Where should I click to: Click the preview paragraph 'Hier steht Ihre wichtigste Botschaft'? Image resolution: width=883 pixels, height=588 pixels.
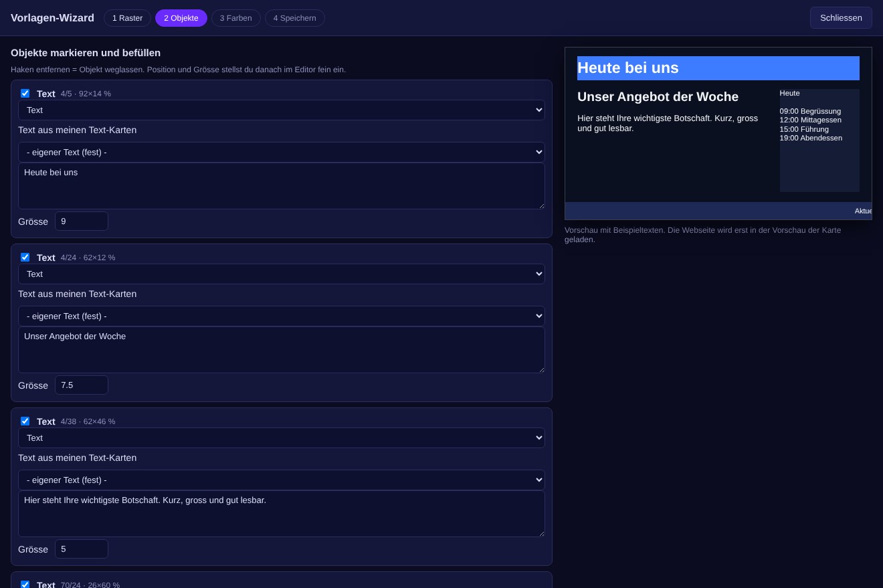tap(668, 123)
